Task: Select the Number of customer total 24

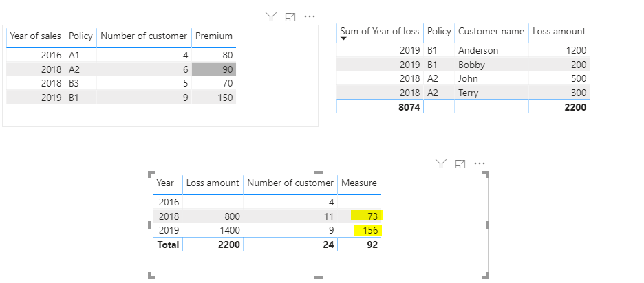Action: point(328,245)
